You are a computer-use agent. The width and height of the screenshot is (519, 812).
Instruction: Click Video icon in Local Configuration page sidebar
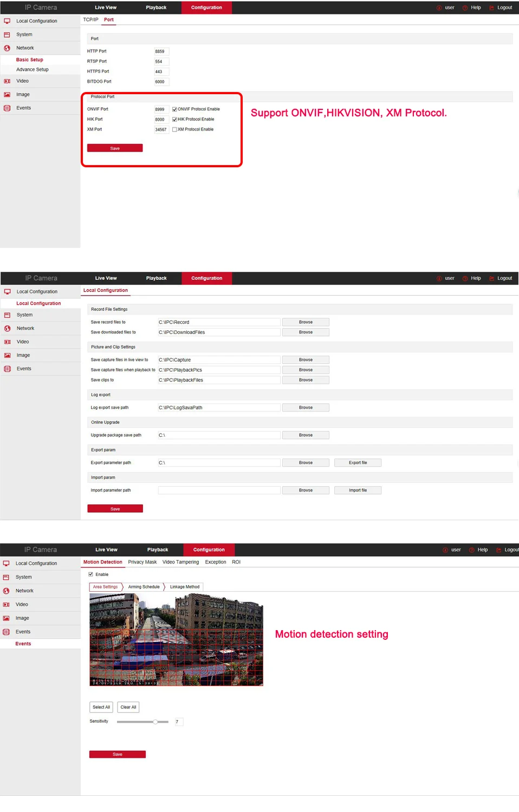tap(7, 342)
